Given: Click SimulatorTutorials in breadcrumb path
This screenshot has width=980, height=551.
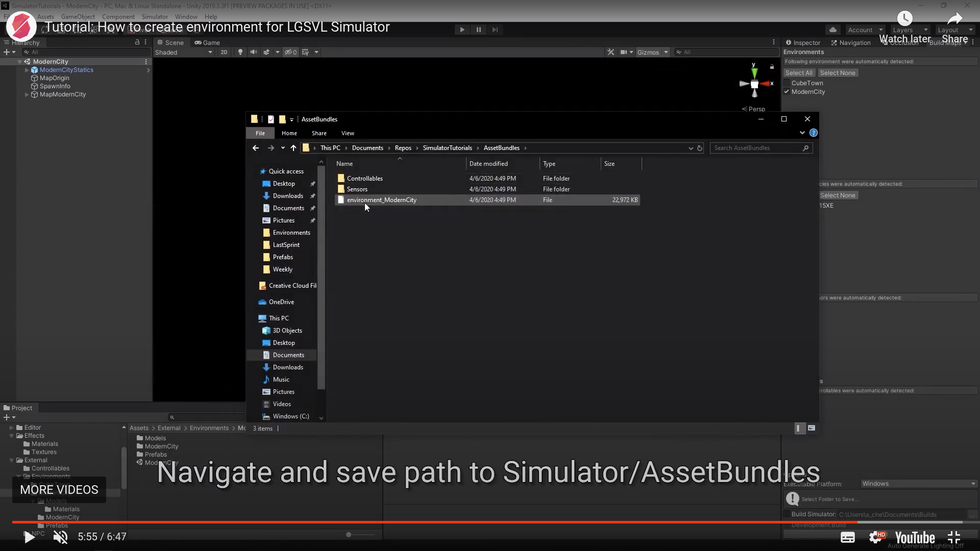Looking at the screenshot, I should (x=447, y=148).
